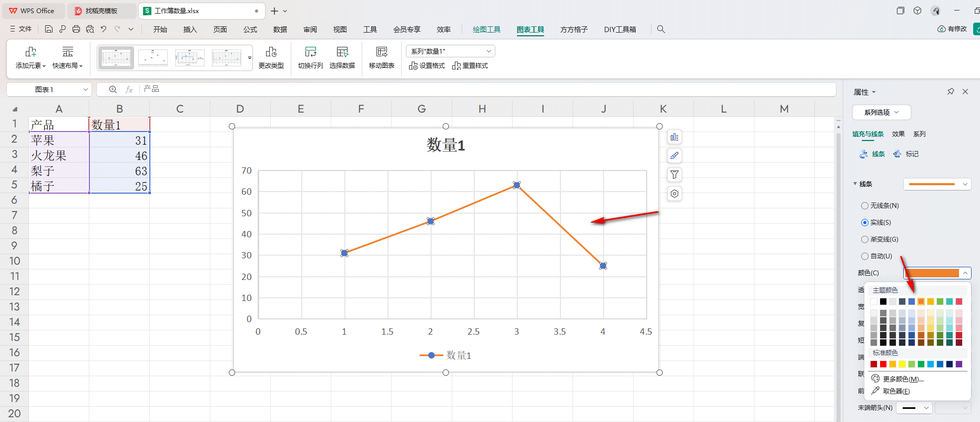Click the Switch Row/Column (切换行列) icon
Image resolution: width=980 pixels, height=422 pixels.
[x=311, y=52]
